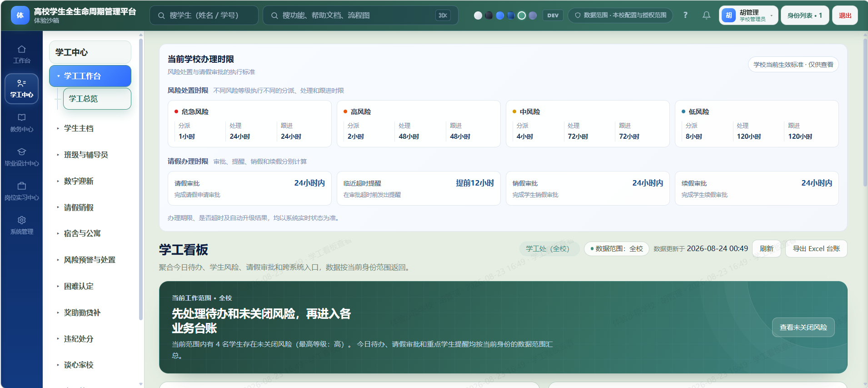The width and height of the screenshot is (868, 388).
Task: Open the 工作台 home icon in sidebar
Action: 21,49
